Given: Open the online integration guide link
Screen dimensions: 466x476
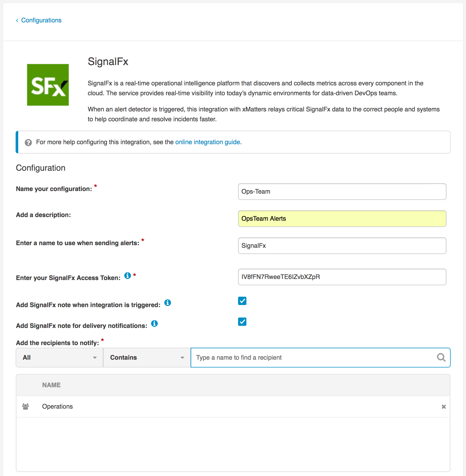Looking at the screenshot, I should [208, 142].
